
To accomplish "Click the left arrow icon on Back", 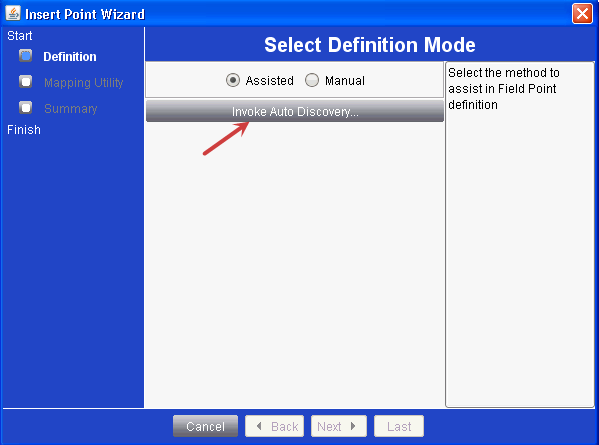I will (259, 426).
